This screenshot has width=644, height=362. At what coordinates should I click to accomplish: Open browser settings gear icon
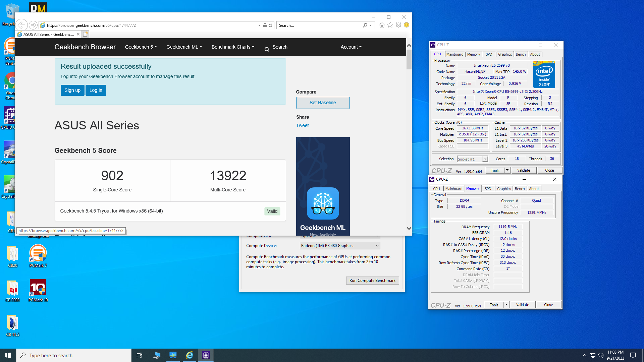tap(398, 25)
